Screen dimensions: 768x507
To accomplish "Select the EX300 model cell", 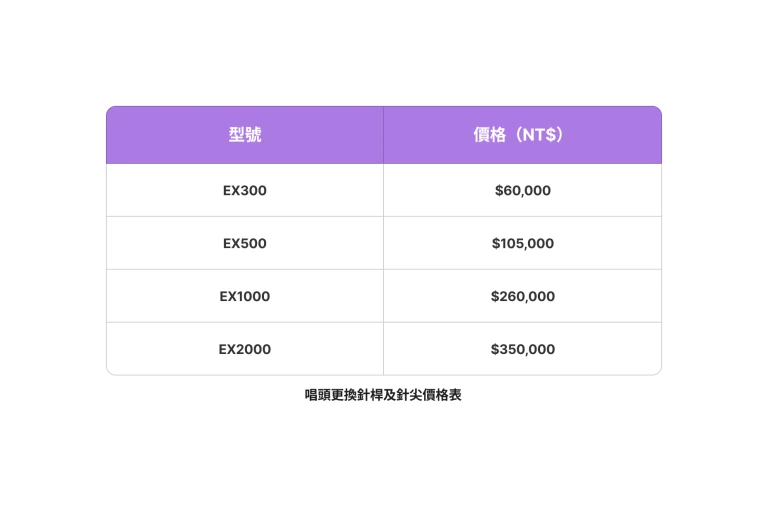I will pyautogui.click(x=245, y=190).
